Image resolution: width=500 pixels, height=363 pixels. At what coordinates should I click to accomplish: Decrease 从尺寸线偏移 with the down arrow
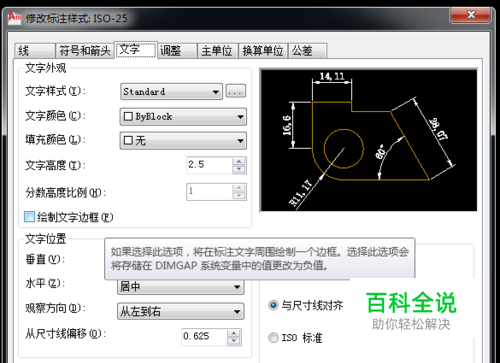tap(234, 341)
